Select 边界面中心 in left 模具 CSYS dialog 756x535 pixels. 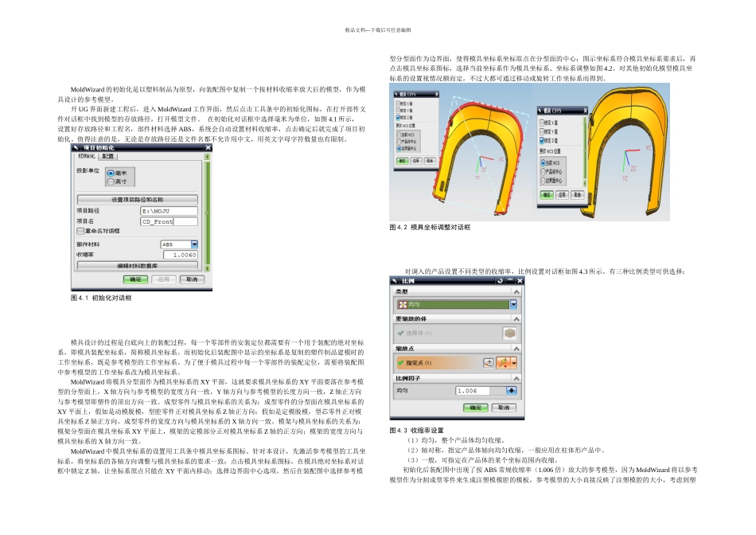tap(399, 149)
